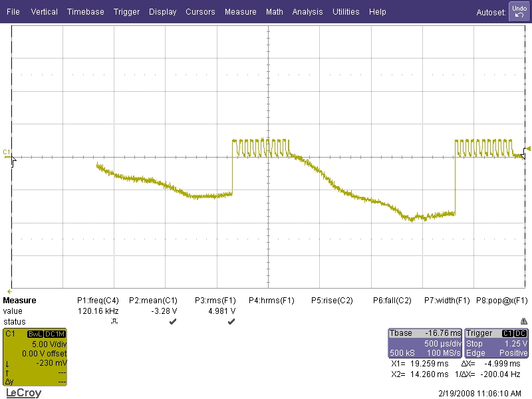Click the Trigger descriptor box
Image resolution: width=532 pixels, height=399 pixels.
pos(496,343)
